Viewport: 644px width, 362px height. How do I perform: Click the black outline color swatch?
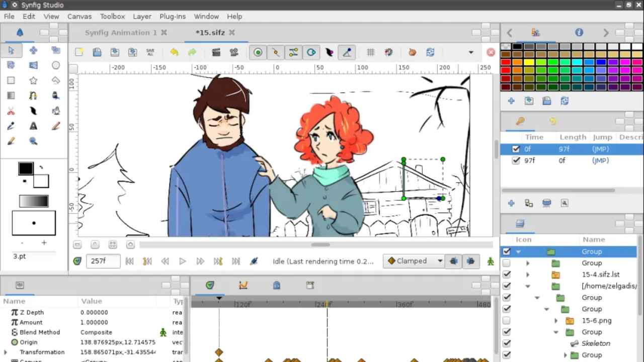(26, 168)
